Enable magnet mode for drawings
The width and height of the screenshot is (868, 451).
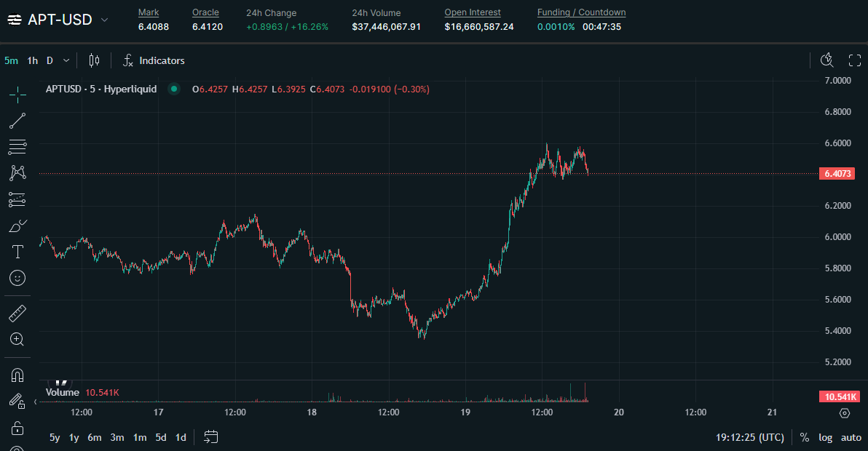point(17,375)
